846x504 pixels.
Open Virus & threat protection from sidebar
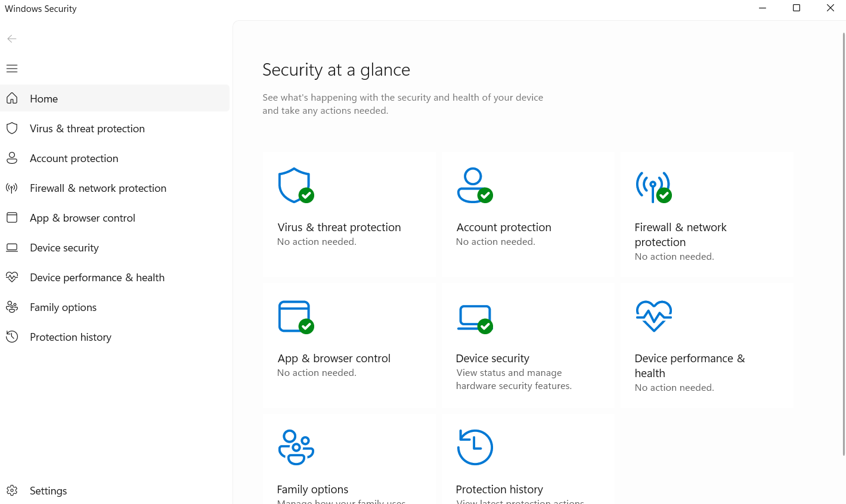click(87, 129)
